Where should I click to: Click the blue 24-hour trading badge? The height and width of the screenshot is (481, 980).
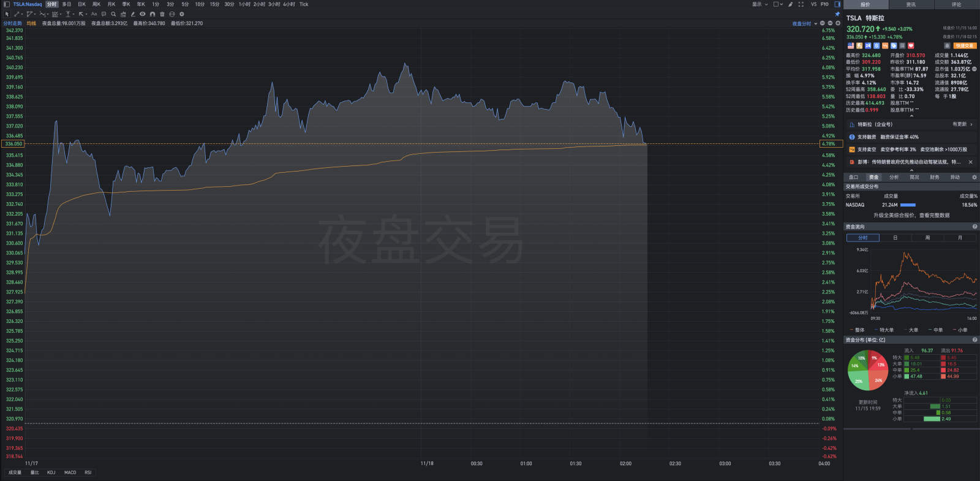pos(868,46)
